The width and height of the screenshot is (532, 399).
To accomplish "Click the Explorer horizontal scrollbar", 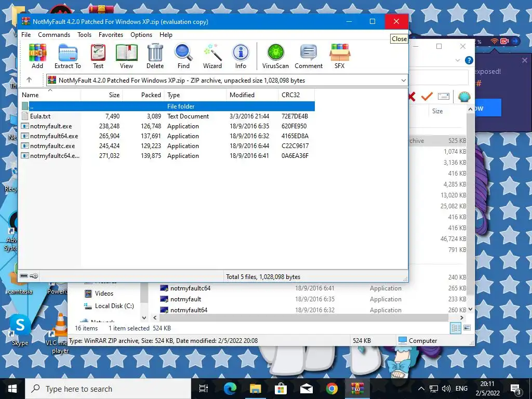I will tap(303, 317).
